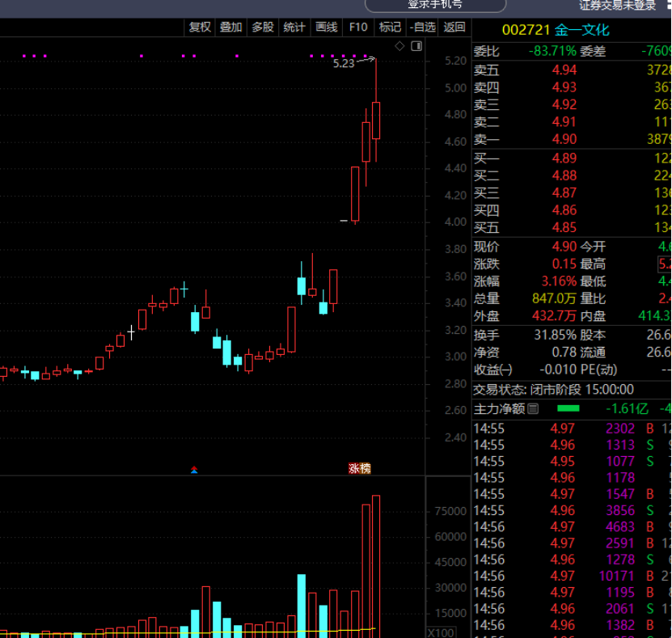Click the 返回 back button
Image resolution: width=672 pixels, height=638 pixels.
click(454, 27)
